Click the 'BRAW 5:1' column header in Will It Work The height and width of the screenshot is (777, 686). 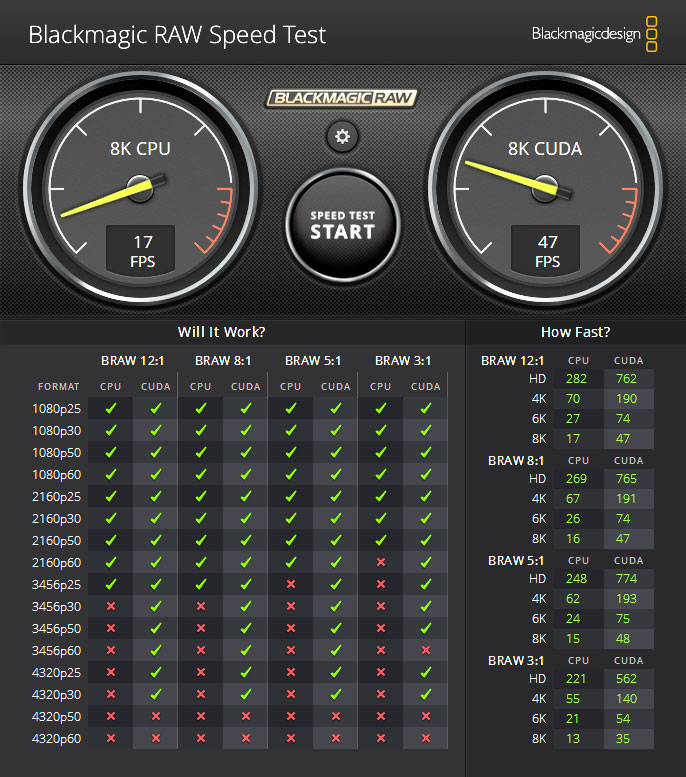click(x=313, y=361)
